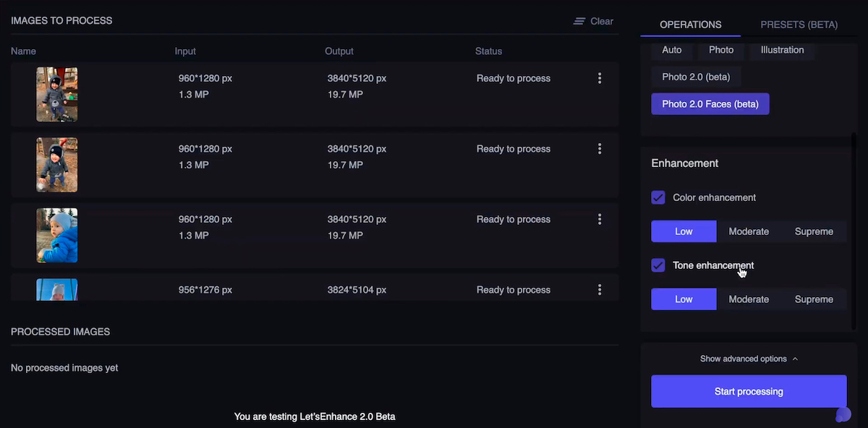Open the third image's three-dot menu
Viewport: 868px width, 428px height.
tap(600, 219)
